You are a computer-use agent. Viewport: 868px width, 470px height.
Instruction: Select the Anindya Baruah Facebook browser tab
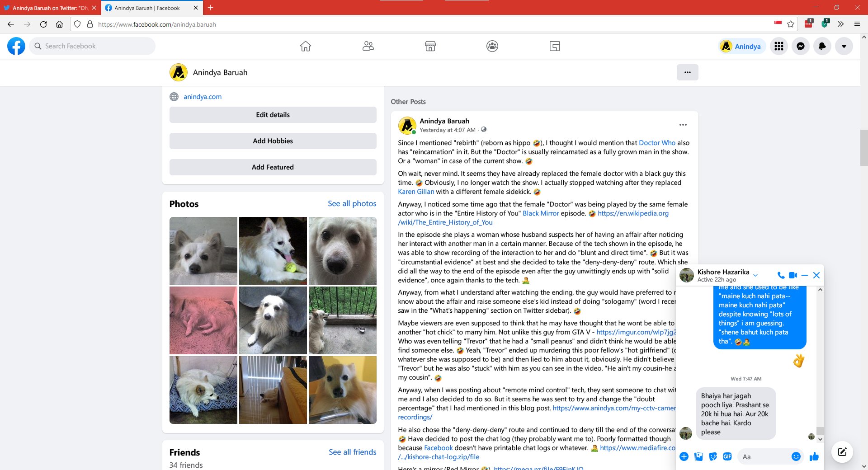pyautogui.click(x=151, y=8)
